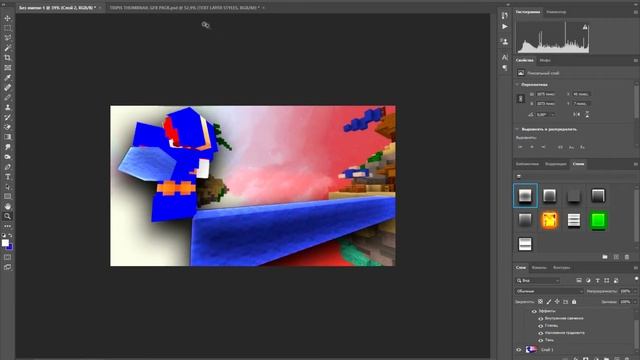This screenshot has height=360, width=640.
Task: Click the align left edges button
Action: pos(520,147)
